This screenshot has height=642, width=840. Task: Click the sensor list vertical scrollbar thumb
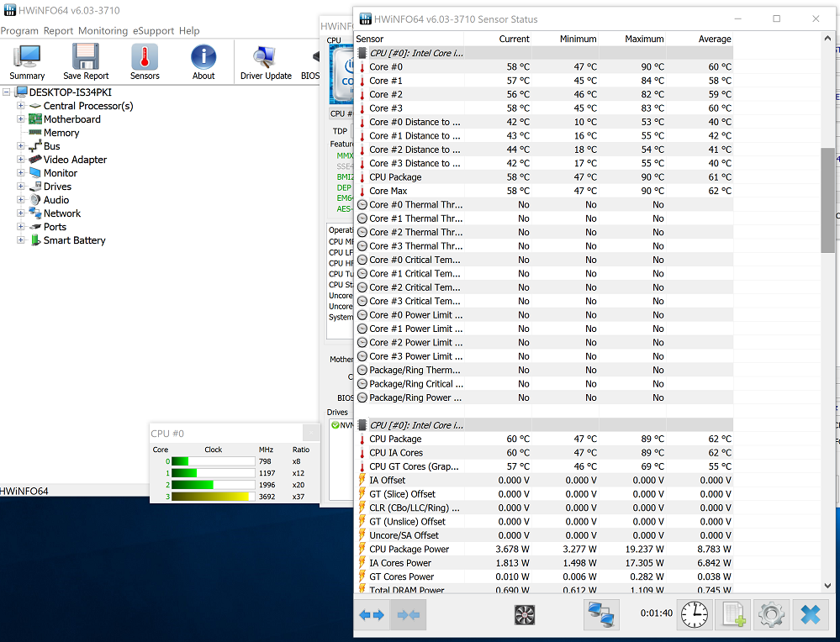click(x=827, y=200)
